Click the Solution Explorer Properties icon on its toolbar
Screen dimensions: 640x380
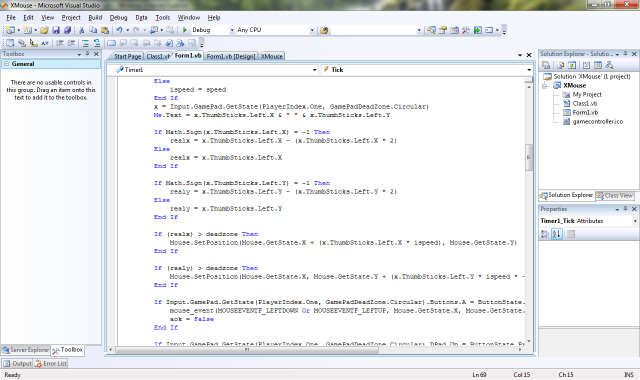(546, 65)
